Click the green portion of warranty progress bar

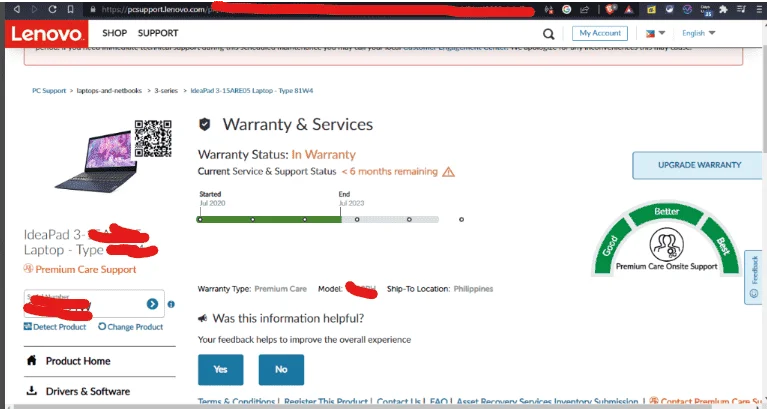coord(269,220)
